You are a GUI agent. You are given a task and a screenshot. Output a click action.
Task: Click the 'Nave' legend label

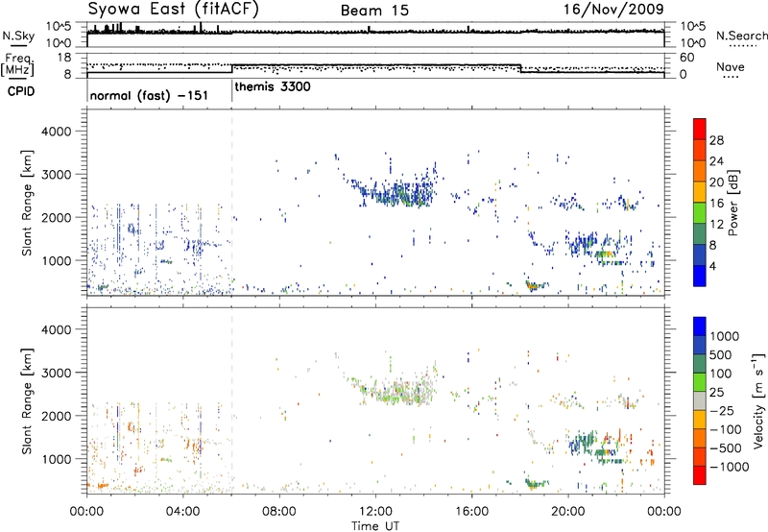pyautogui.click(x=731, y=66)
